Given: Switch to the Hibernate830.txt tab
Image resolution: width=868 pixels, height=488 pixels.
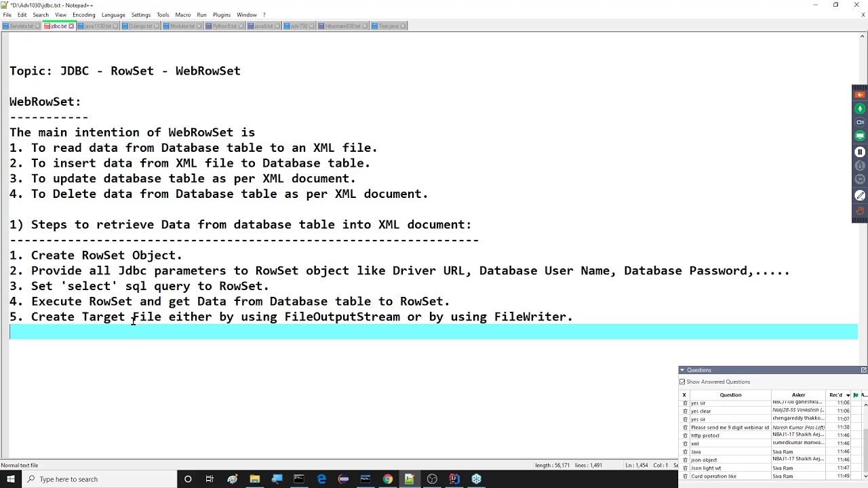Looking at the screenshot, I should [343, 26].
